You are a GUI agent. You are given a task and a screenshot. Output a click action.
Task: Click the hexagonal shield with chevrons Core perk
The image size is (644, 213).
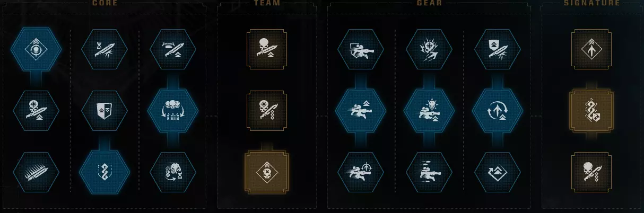tap(105, 111)
